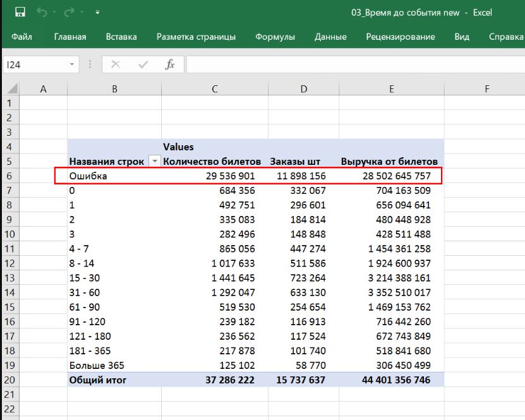525x420 pixels.
Task: Expand the Name Box dropdown arrow
Action: click(71, 64)
